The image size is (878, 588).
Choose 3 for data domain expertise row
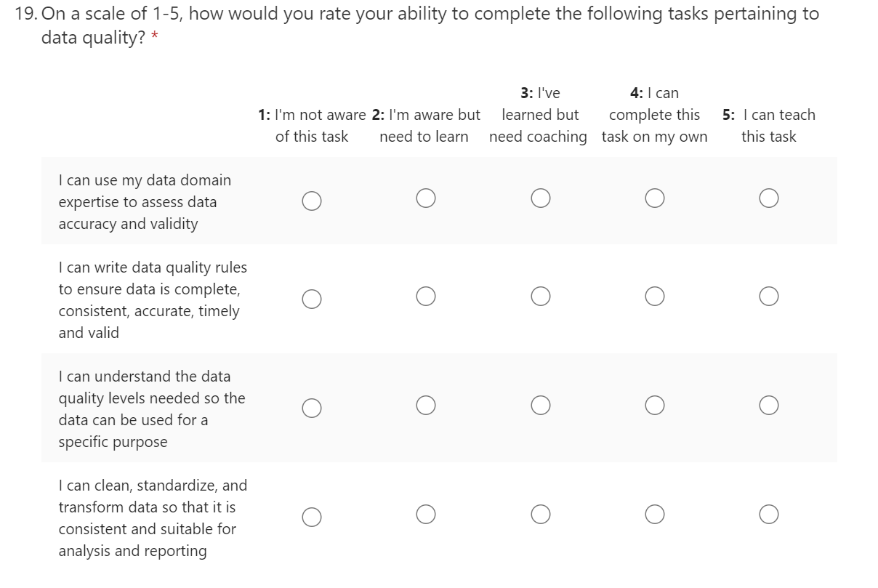click(540, 198)
